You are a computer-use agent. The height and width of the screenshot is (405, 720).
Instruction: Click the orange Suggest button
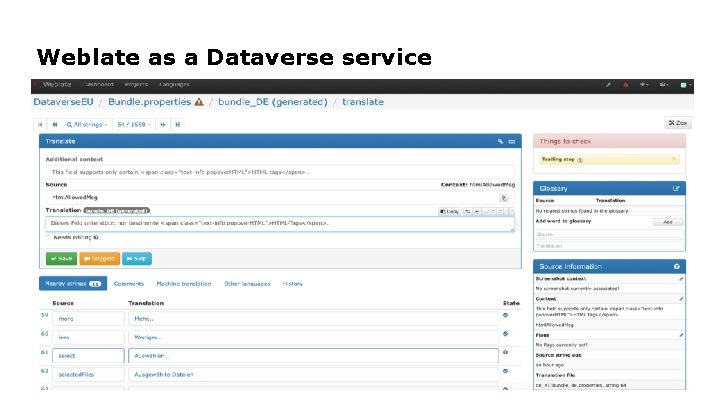(100, 259)
